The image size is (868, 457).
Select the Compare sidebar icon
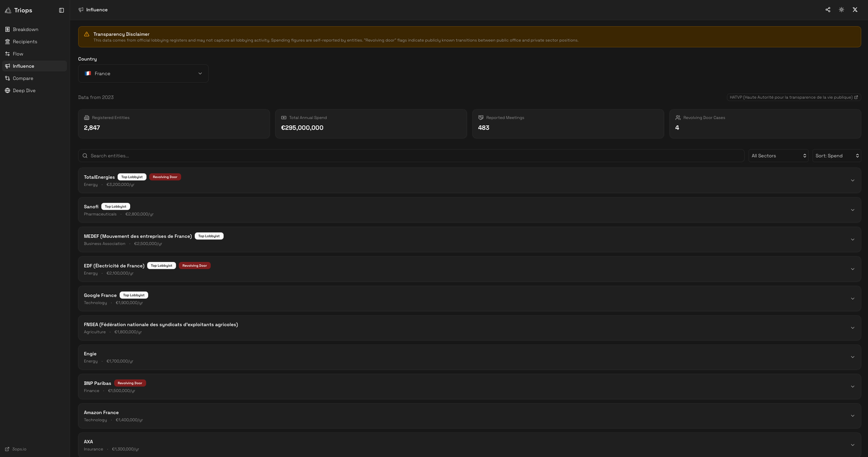click(8, 79)
